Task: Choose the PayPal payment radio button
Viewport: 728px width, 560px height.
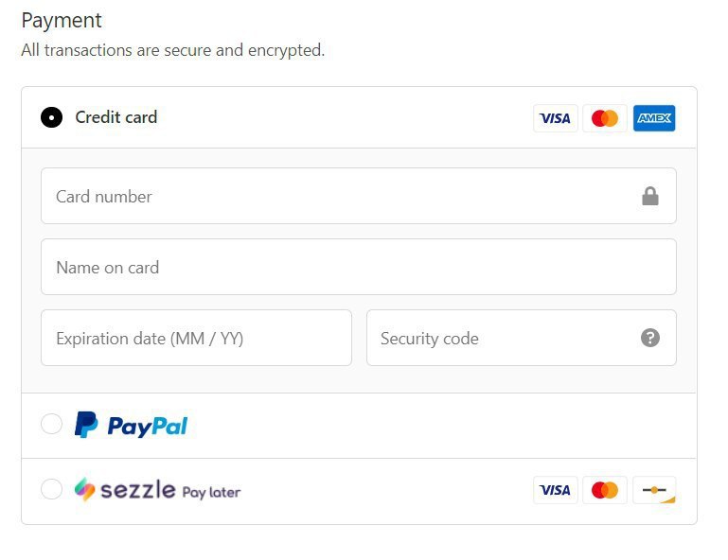Action: (x=51, y=424)
